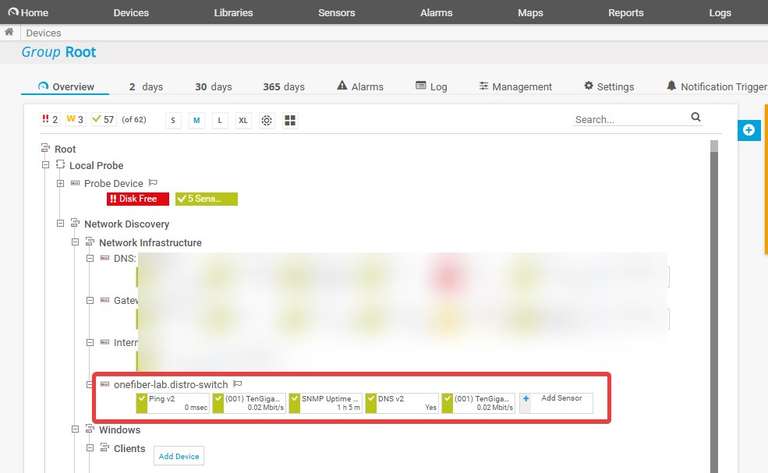Open the TenGiga sensor before SNMP Uptime
768x473 pixels.
click(249, 403)
